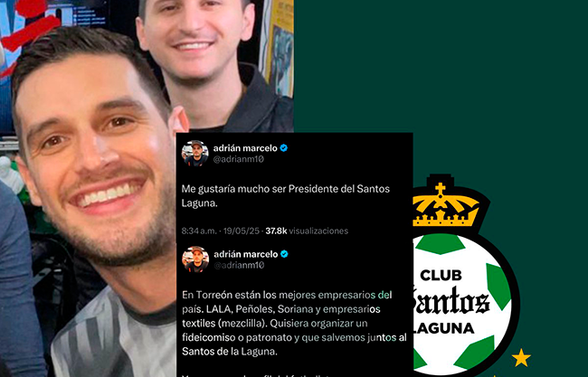Click the profile avatar in the second tweet
Image resolution: width=588 pixels, height=377 pixels.
pos(195,259)
